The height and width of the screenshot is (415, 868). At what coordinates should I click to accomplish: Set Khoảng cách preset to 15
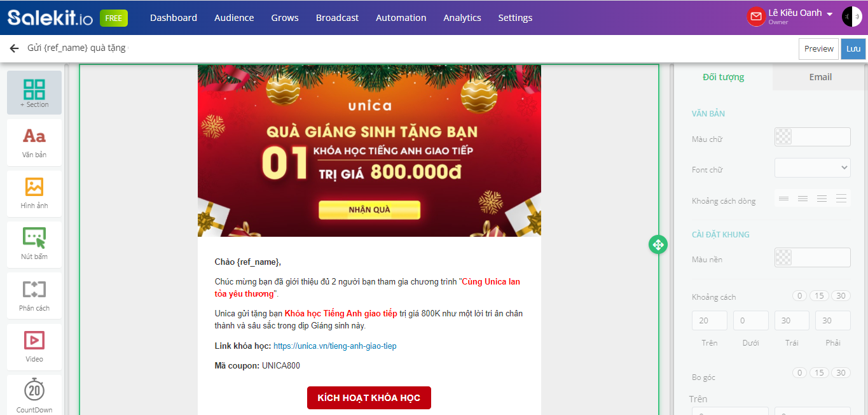(818, 296)
